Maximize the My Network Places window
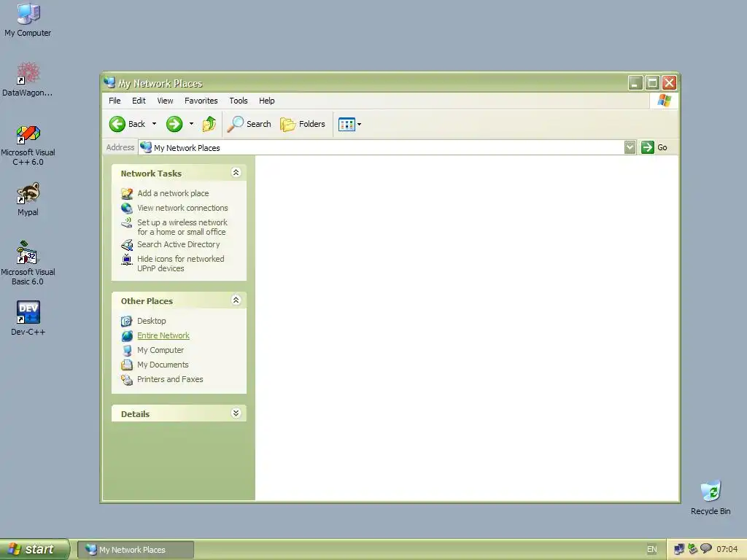The image size is (747, 560). click(652, 83)
